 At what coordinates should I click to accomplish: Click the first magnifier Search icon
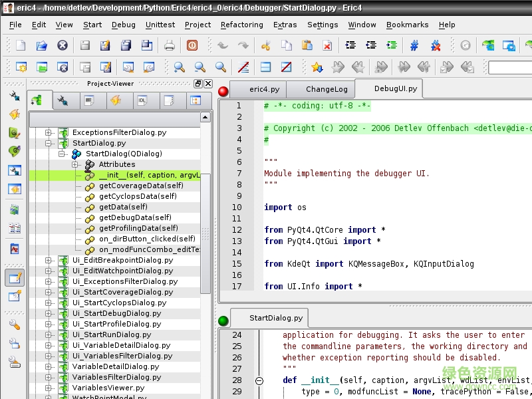click(179, 67)
